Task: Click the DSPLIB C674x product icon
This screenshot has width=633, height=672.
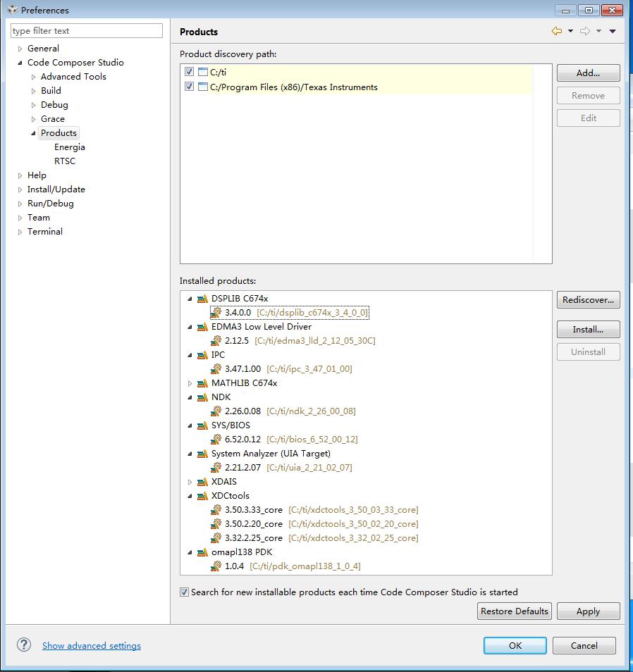Action: (202, 299)
